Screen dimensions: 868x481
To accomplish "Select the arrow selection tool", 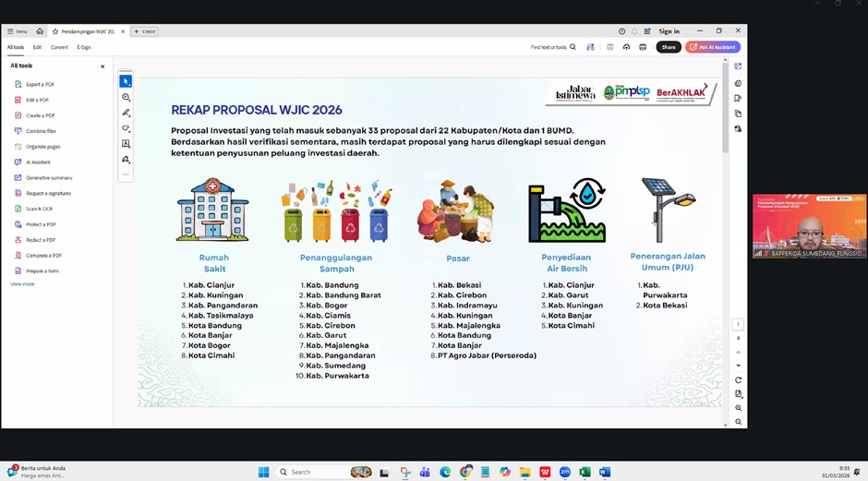I will [126, 81].
